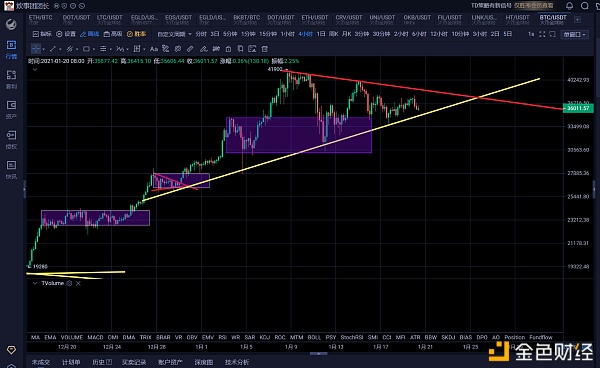The height and width of the screenshot is (368, 600).
Task: Select the crosshair cursor tool
Action: (x=36, y=49)
